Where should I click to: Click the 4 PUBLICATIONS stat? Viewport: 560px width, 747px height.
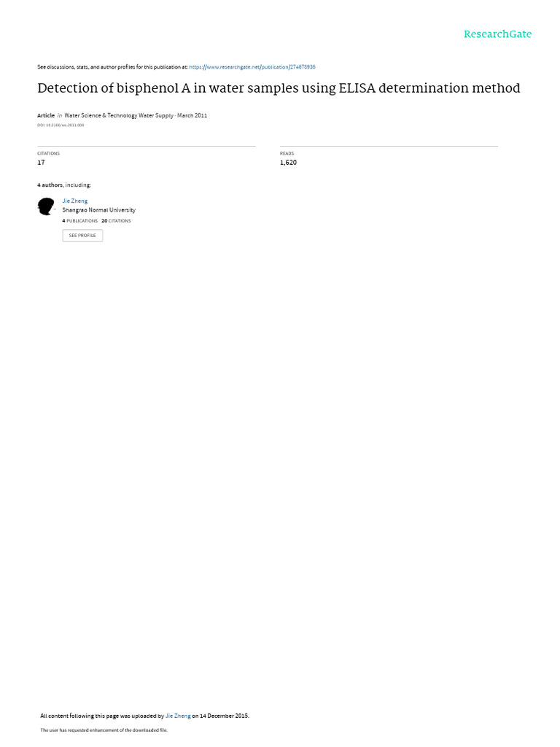pos(80,221)
